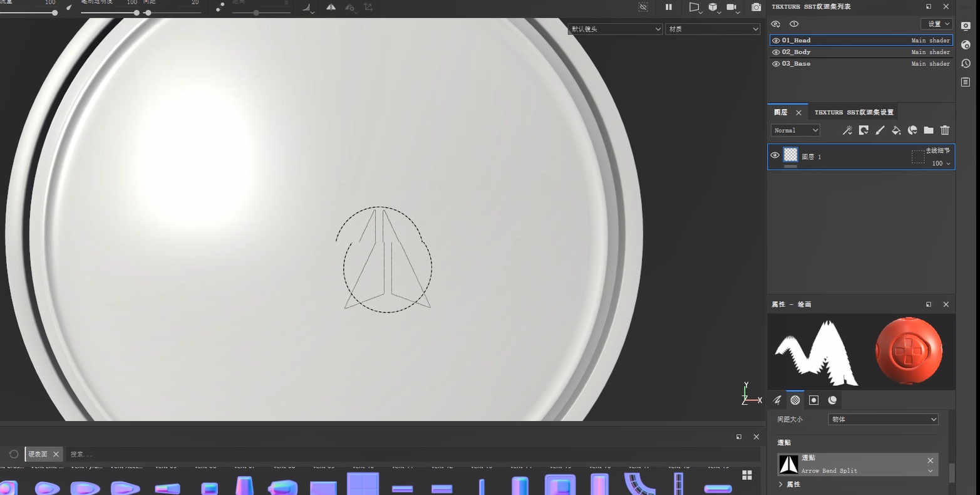
Task: Adjust the 图层 1 opacity value of 100
Action: [x=938, y=163]
